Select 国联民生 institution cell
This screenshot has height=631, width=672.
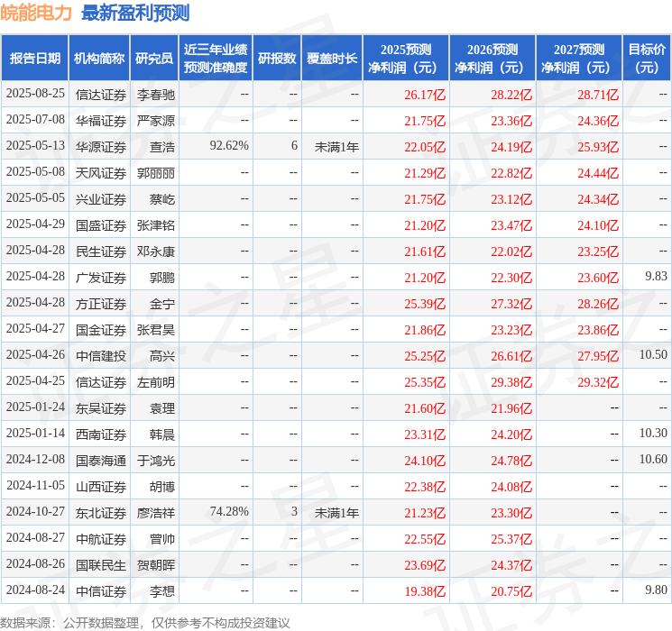pyautogui.click(x=101, y=565)
